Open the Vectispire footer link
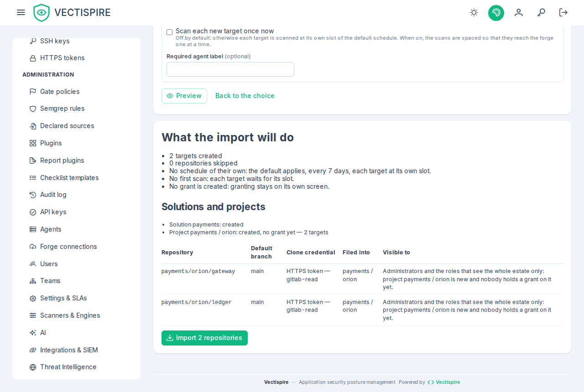 pos(443,382)
